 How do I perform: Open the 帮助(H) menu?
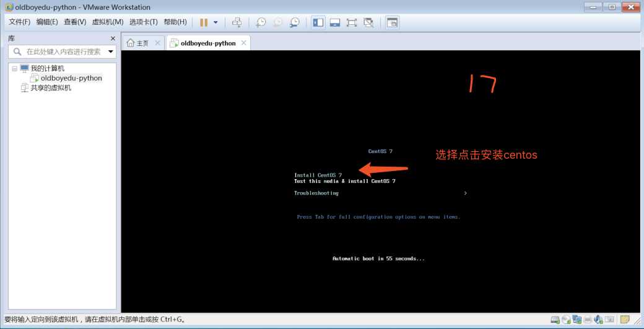(175, 22)
